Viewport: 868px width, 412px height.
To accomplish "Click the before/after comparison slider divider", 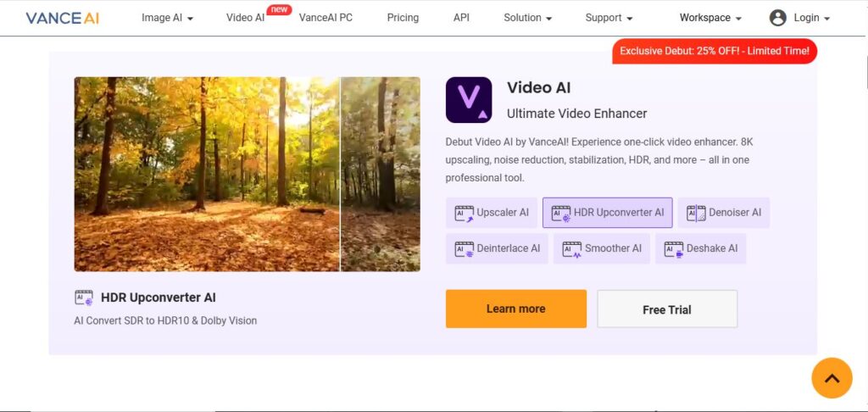I will tap(340, 174).
